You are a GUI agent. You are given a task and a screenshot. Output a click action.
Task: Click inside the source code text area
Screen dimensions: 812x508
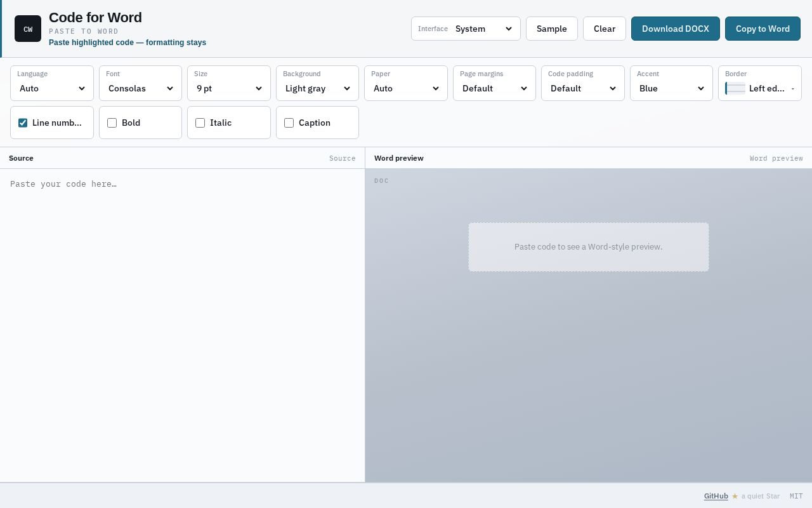click(182, 325)
